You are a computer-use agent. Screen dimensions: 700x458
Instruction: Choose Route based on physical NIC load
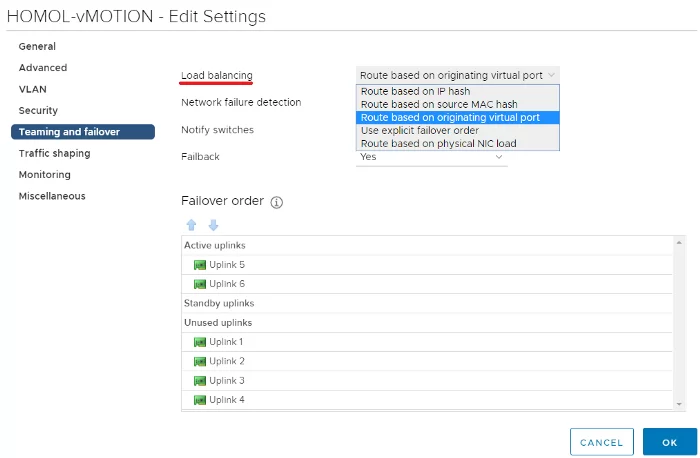pos(458,143)
